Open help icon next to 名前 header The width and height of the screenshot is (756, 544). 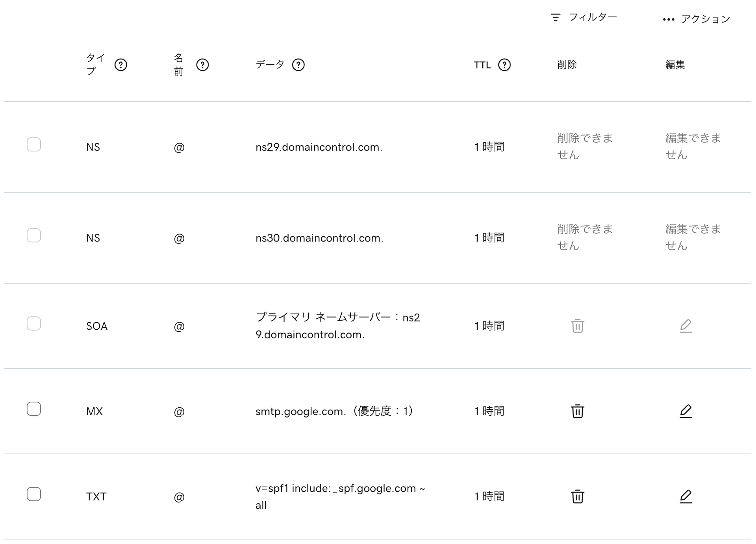(x=202, y=65)
